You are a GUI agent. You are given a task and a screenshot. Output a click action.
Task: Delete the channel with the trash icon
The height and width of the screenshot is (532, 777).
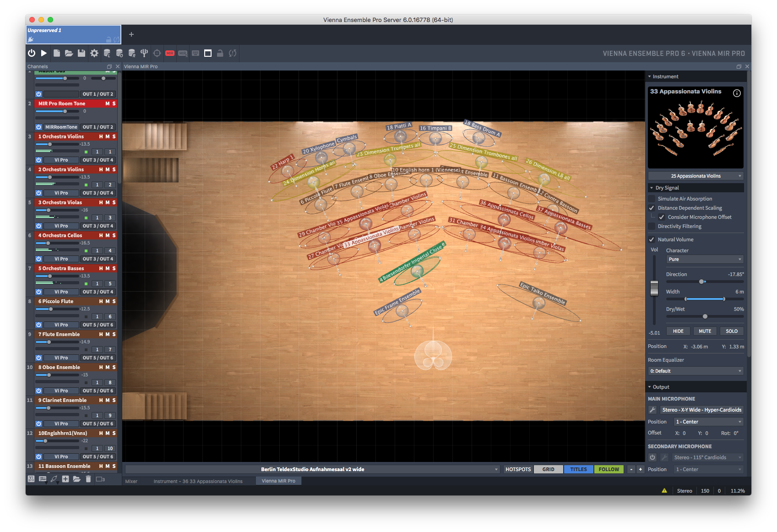pos(88,479)
